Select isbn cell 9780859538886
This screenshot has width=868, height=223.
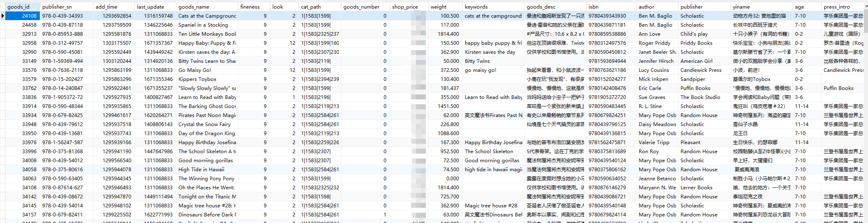click(x=612, y=34)
